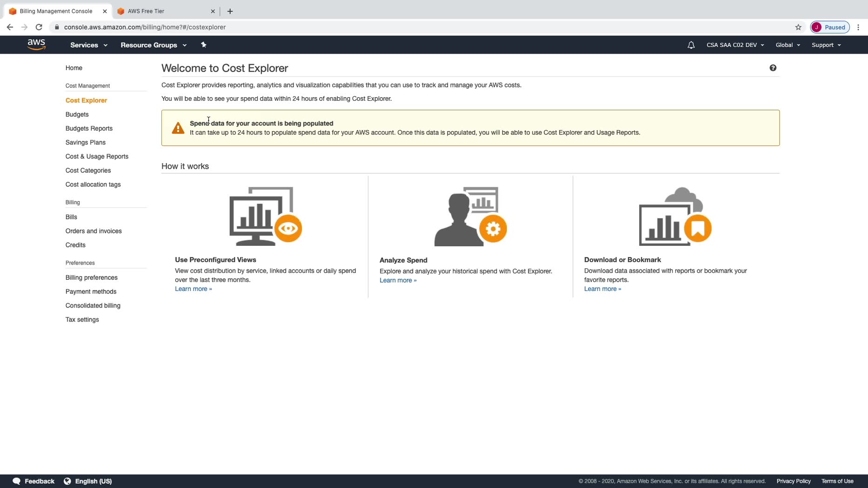This screenshot has width=868, height=488.
Task: Click the Download or Bookmark illustration
Action: [x=675, y=216]
